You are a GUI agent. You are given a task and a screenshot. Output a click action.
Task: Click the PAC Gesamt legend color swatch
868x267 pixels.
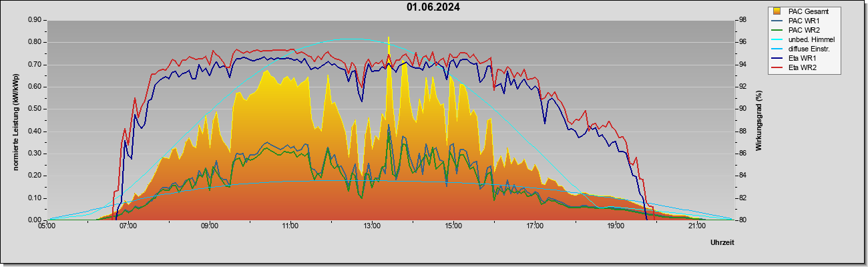tap(777, 11)
